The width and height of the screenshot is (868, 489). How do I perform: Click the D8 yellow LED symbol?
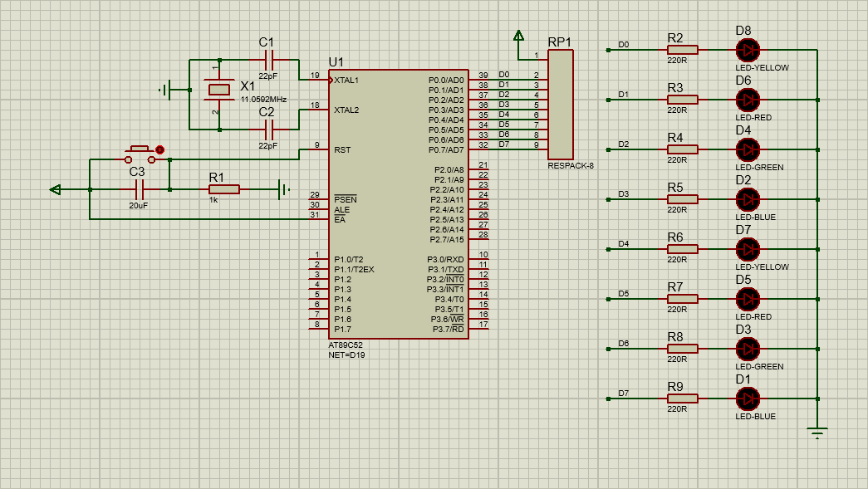point(748,50)
